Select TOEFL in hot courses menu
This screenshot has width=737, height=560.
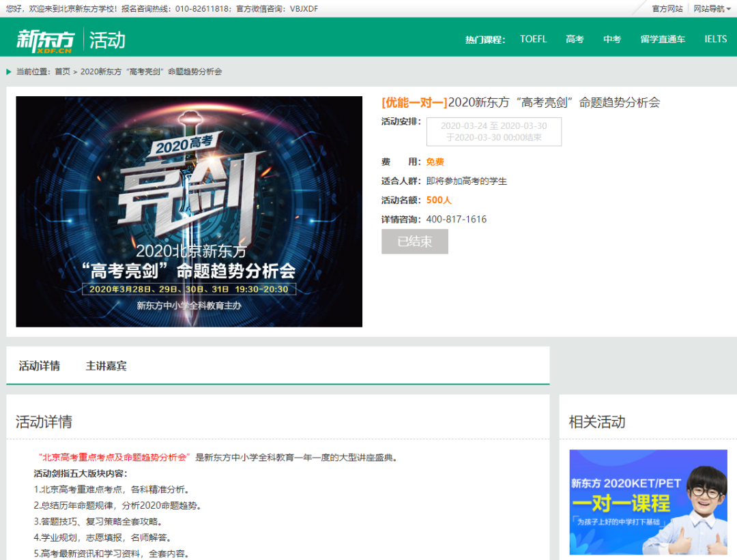click(533, 40)
